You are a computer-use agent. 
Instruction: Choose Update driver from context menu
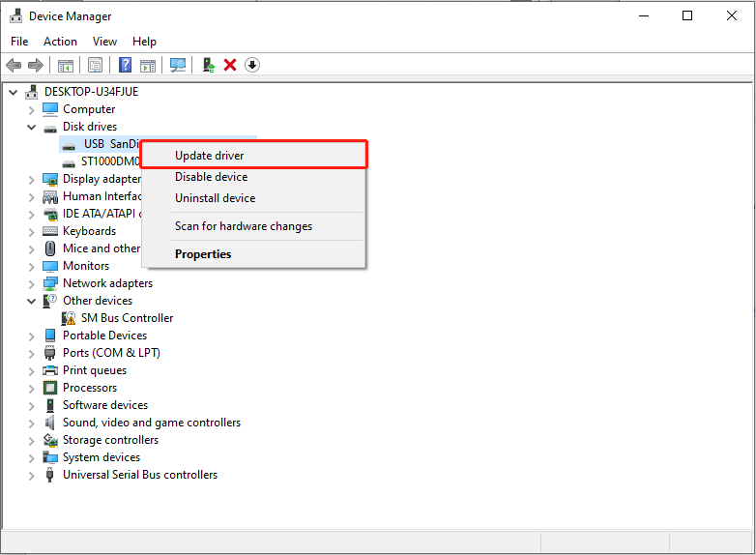tap(254, 156)
